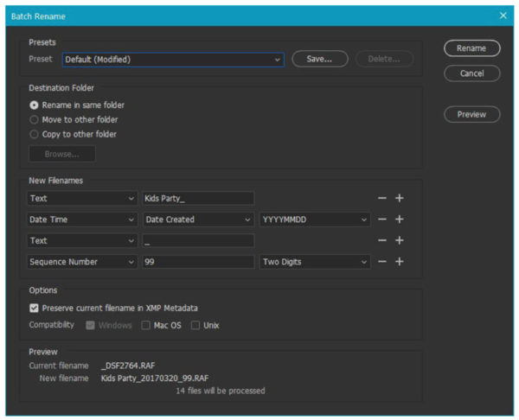Screen dimensions: 519x420
Task: Open the YYYYMMDD format dropdown
Action: (315, 220)
